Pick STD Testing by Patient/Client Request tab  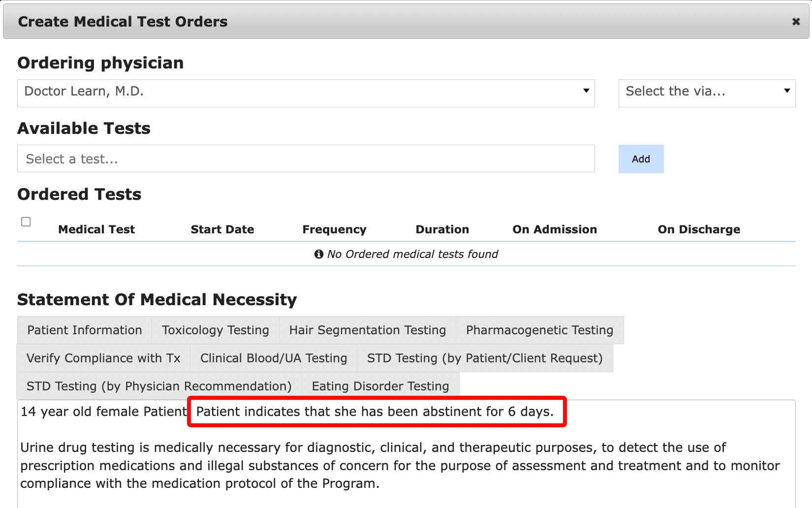[x=485, y=358]
